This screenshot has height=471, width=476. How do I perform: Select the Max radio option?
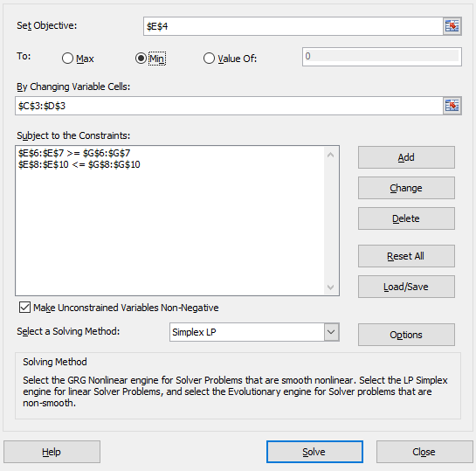(x=67, y=58)
